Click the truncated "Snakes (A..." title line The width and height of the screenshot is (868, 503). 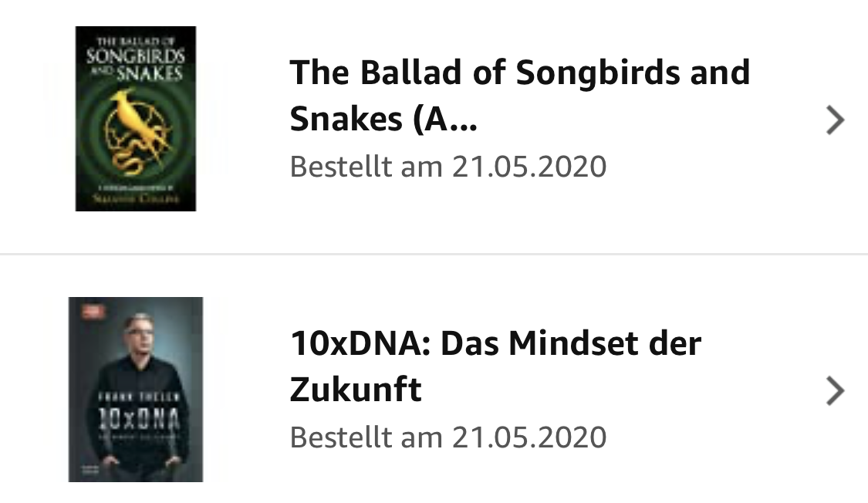click(383, 120)
